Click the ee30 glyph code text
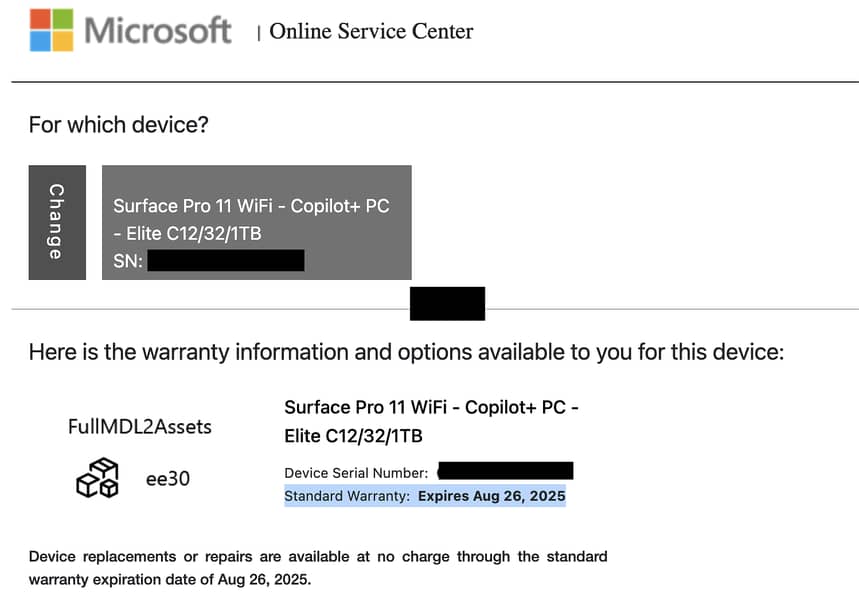859x600 pixels. (168, 479)
